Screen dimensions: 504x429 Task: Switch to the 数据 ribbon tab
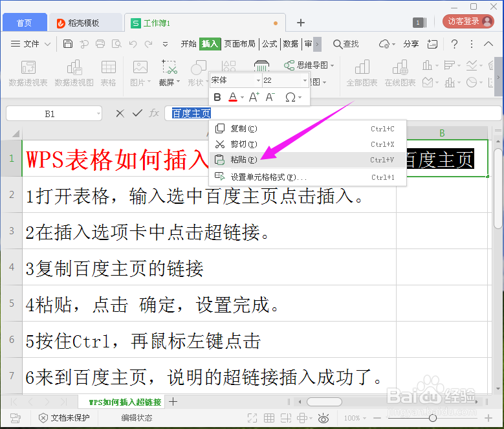(290, 44)
